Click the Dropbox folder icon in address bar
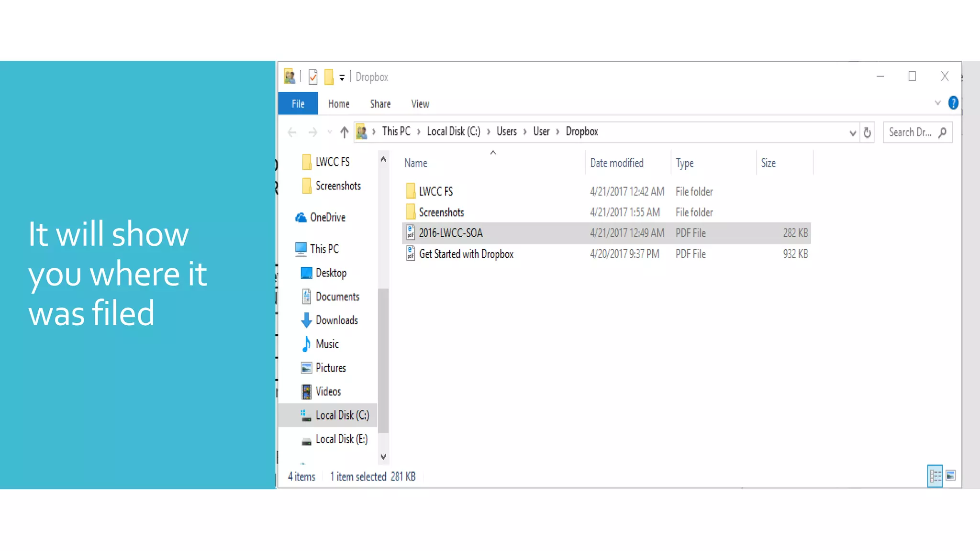Image resolution: width=980 pixels, height=551 pixels. click(362, 132)
